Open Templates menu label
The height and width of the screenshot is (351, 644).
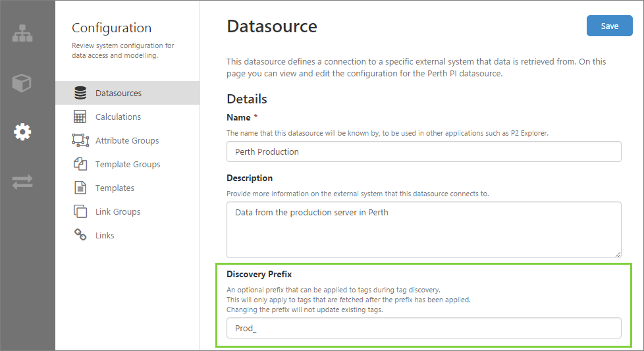[115, 188]
